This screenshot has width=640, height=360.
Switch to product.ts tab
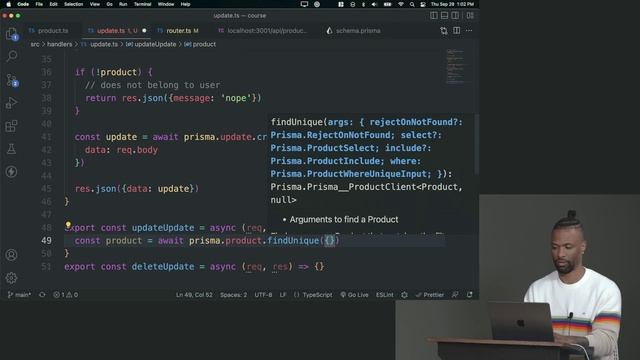pyautogui.click(x=49, y=31)
